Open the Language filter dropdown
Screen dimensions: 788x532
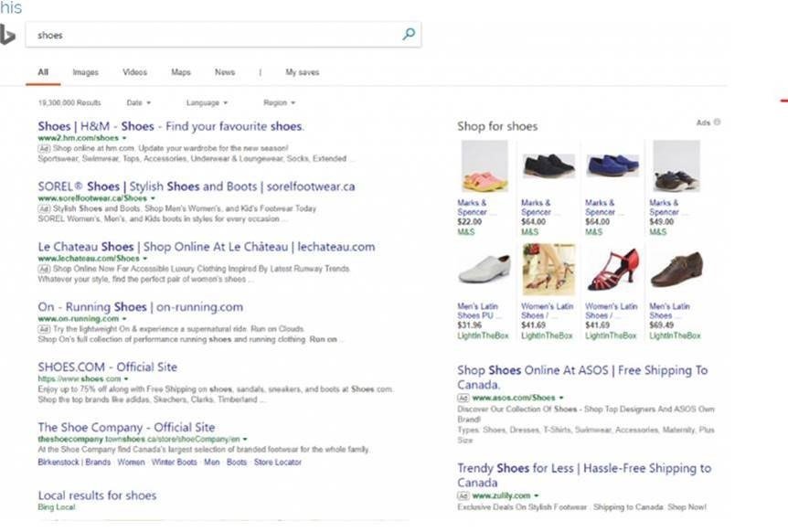pos(207,102)
